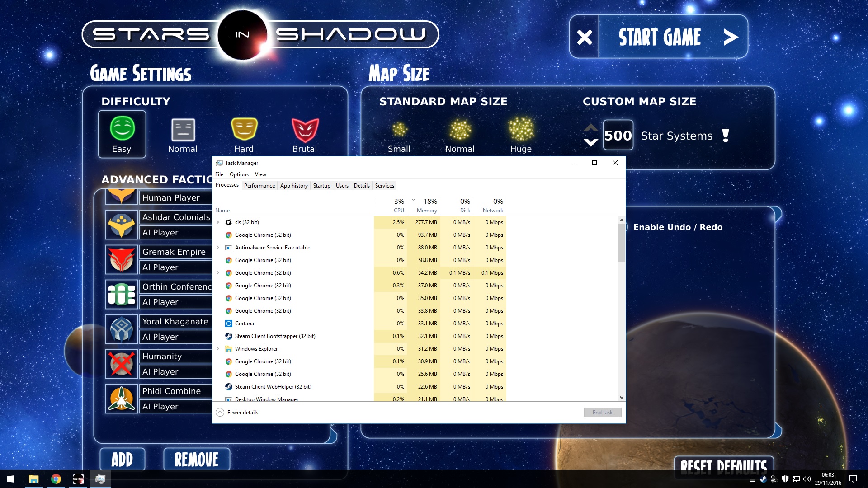Screen dimensions: 868x488
Task: Switch to the Details tab
Action: (x=362, y=186)
